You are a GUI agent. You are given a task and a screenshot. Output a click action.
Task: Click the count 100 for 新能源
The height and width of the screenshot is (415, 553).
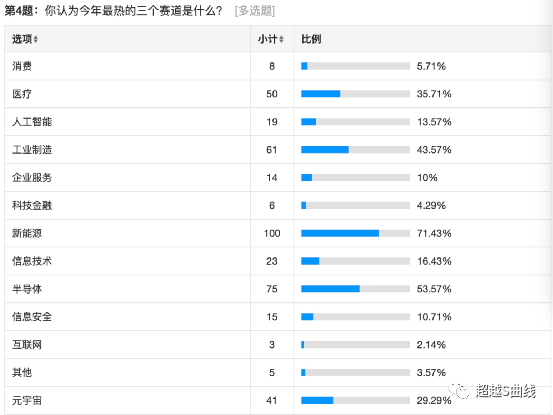click(272, 233)
